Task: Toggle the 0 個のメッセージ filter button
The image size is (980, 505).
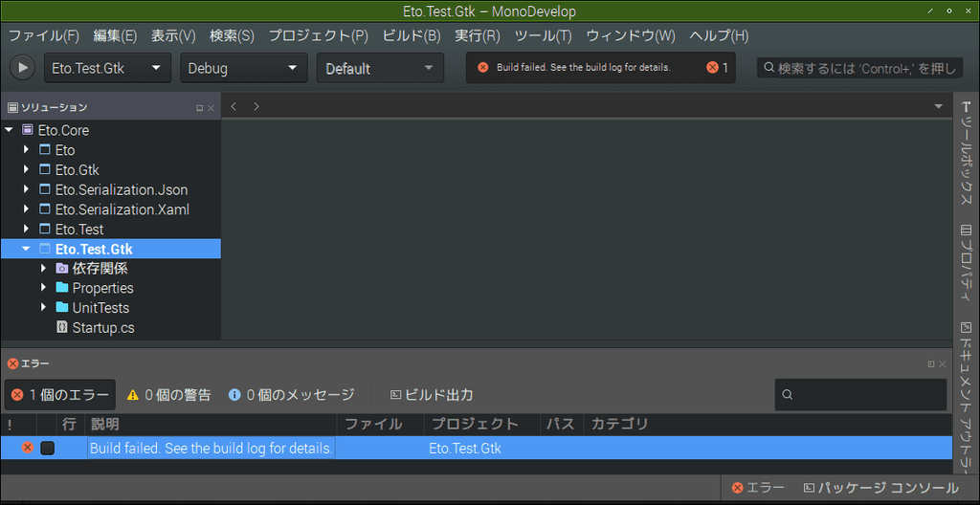Action: click(x=291, y=394)
